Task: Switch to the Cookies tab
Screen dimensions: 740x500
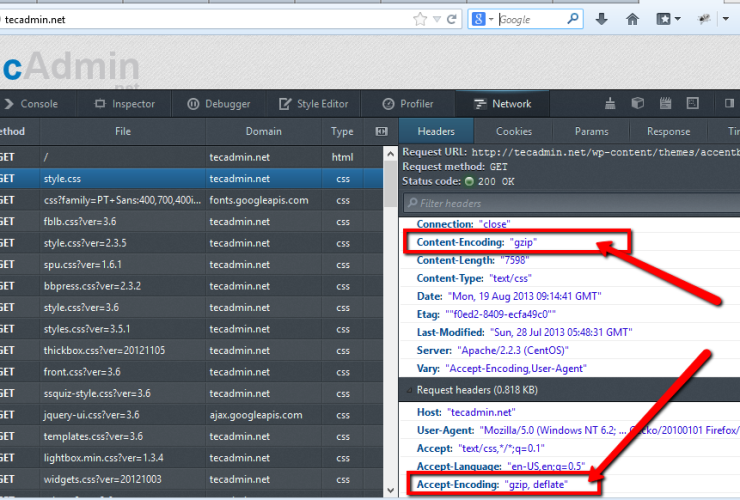Action: pos(514,131)
